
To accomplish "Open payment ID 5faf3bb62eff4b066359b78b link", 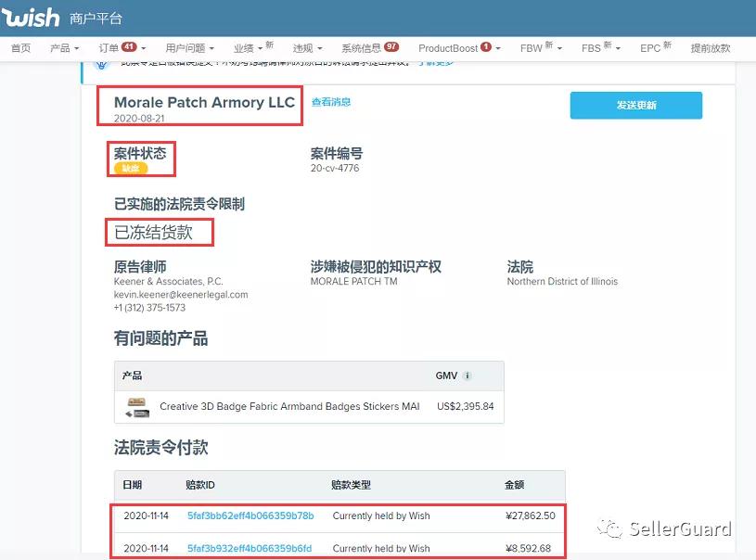I will pos(250,515).
